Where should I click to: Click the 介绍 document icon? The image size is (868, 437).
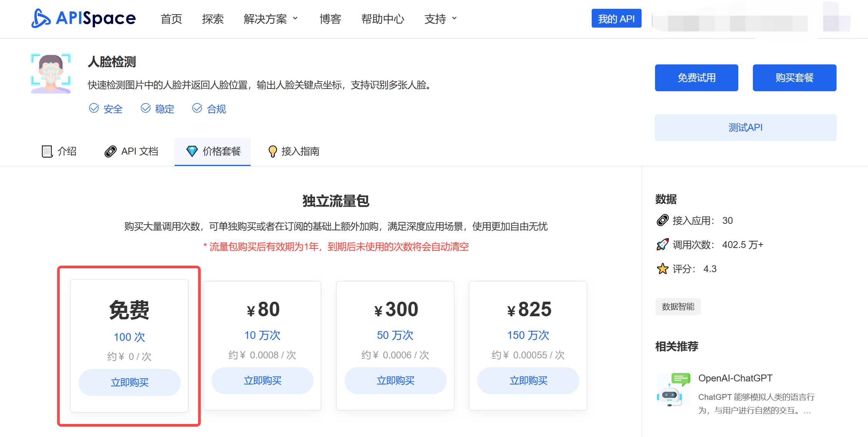point(47,151)
